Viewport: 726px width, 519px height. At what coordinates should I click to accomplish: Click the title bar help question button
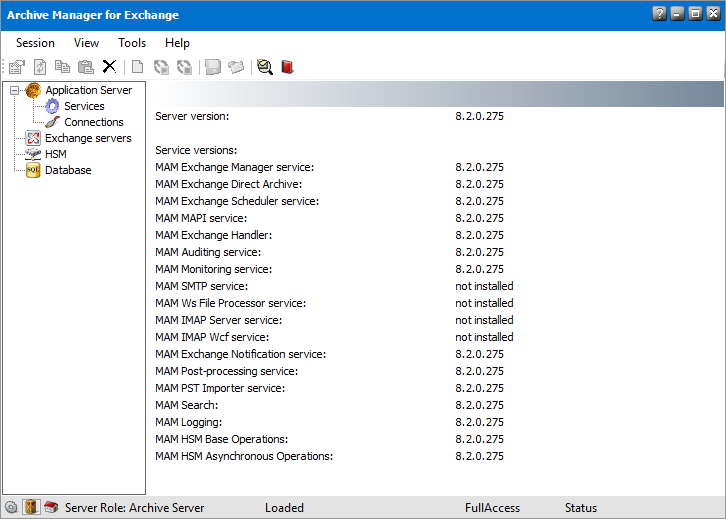click(x=659, y=14)
